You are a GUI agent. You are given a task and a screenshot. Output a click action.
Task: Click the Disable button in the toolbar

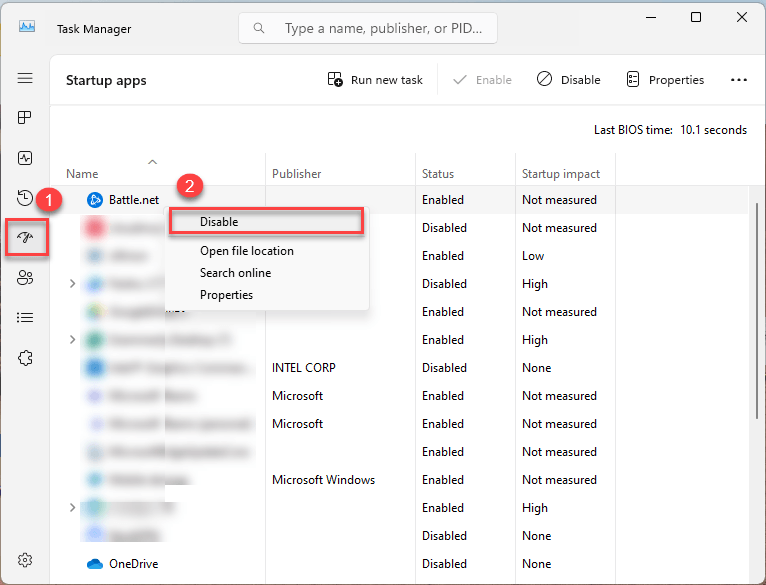click(568, 80)
